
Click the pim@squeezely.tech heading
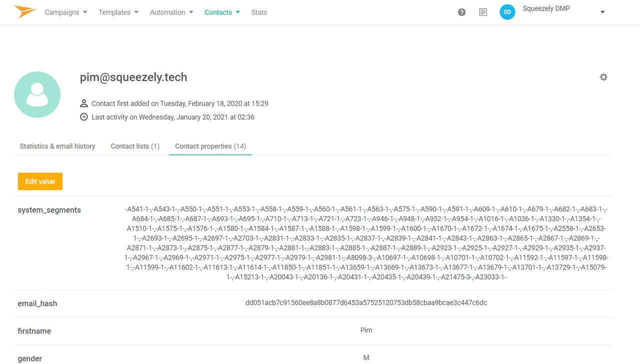pos(133,77)
